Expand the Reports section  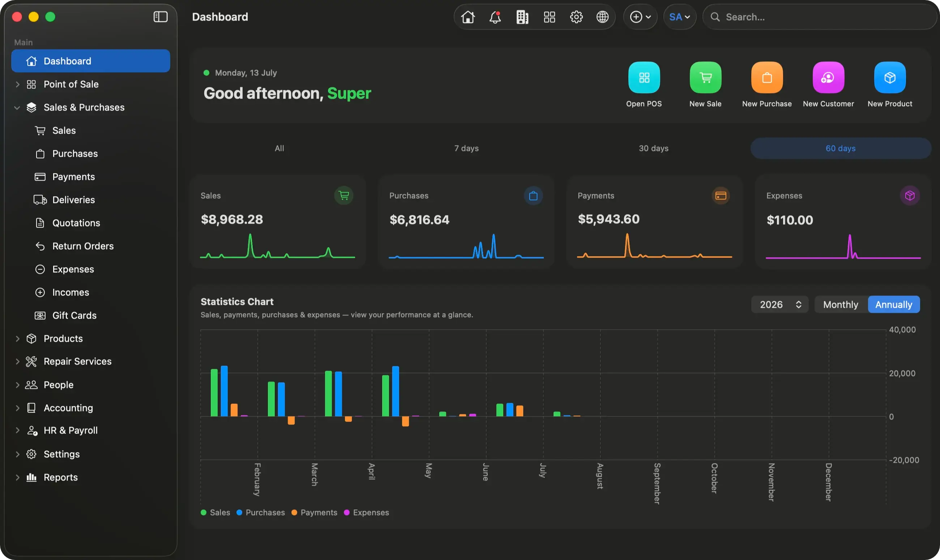tap(17, 477)
